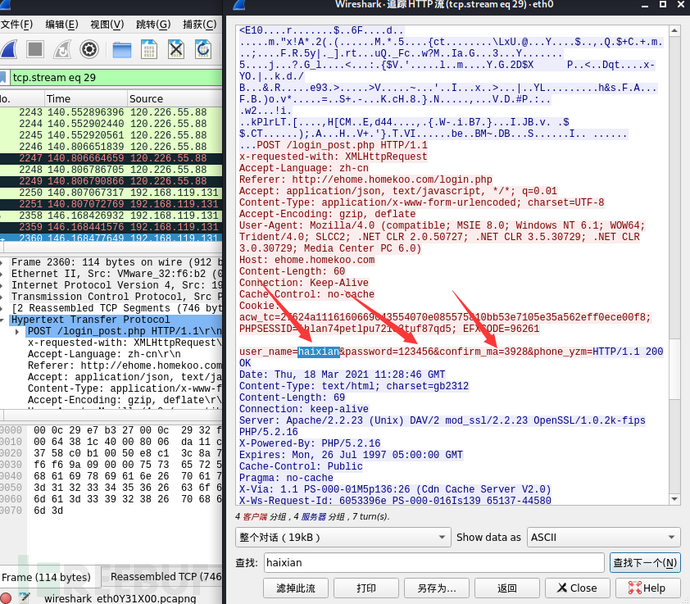The height and width of the screenshot is (604, 690).
Task: Click the Help button in stream dialog
Action: point(648,588)
